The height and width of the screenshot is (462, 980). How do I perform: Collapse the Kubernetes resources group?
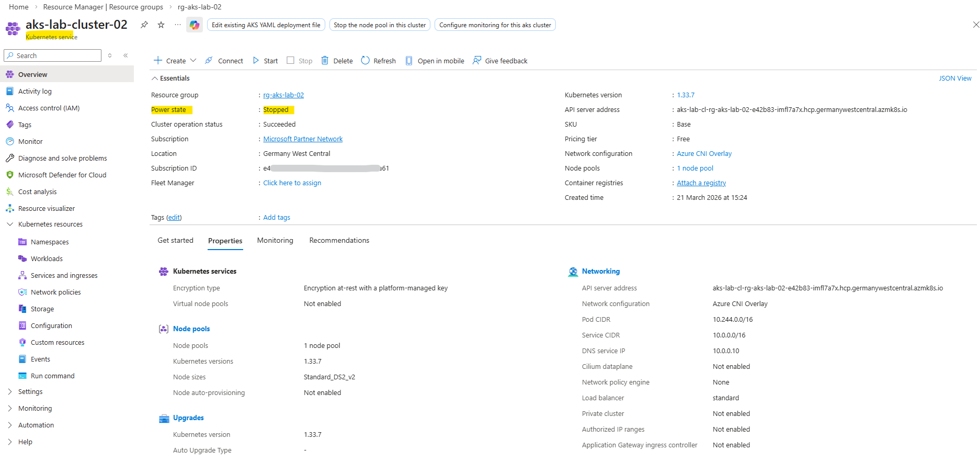coord(10,224)
